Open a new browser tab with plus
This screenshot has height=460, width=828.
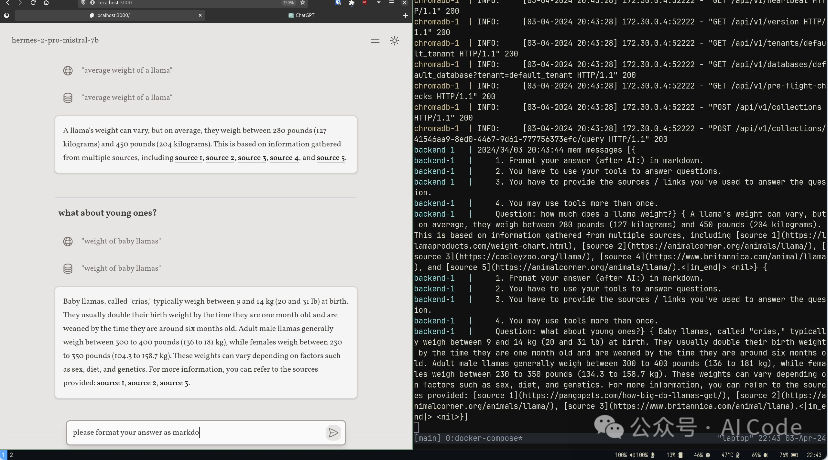coord(405,16)
